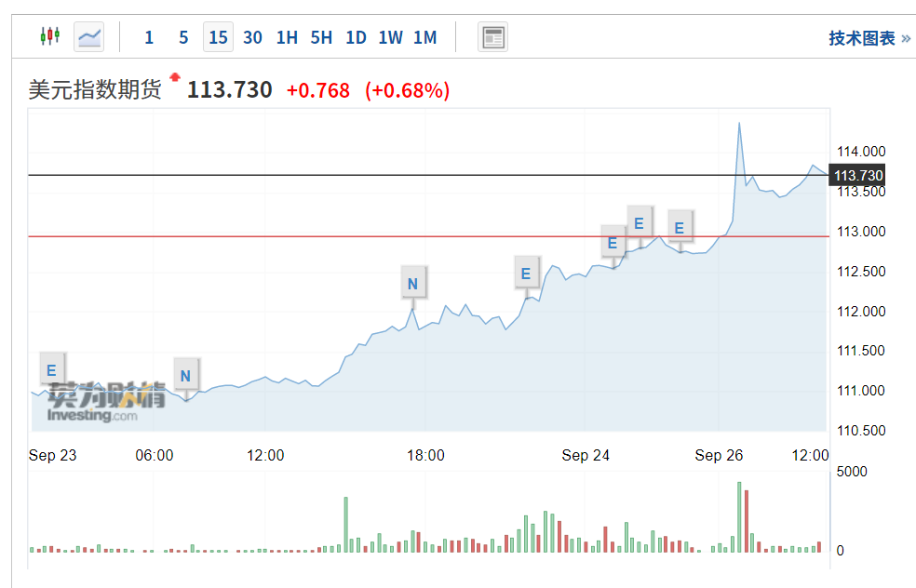Select the 1 minute timeframe
The width and height of the screenshot is (916, 588).
[149, 37]
